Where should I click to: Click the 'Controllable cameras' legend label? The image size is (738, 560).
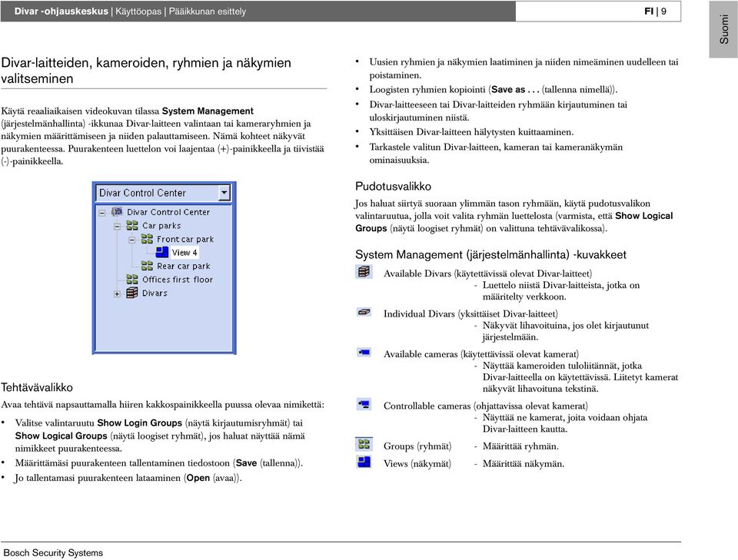point(427,406)
